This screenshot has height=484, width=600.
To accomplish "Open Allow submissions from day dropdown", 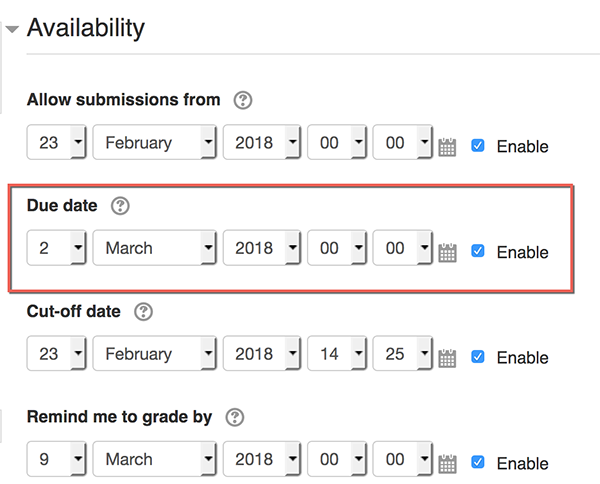I will 57,142.
